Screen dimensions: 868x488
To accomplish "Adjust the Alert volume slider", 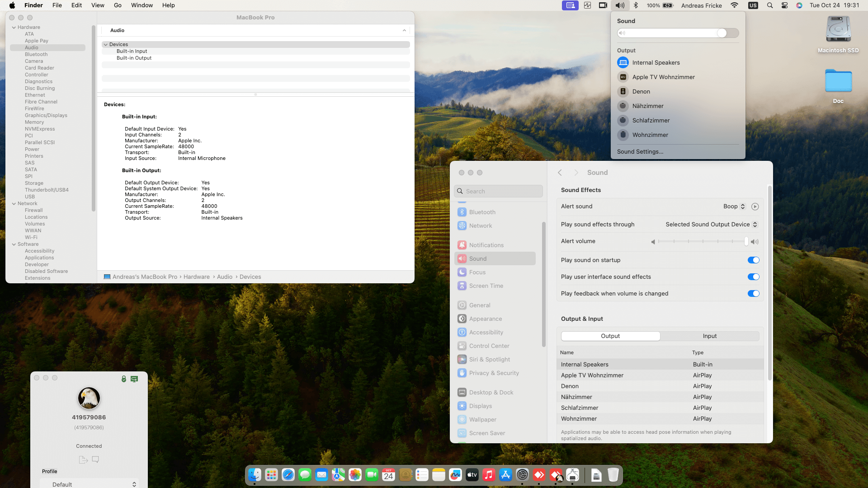I will [x=703, y=242].
